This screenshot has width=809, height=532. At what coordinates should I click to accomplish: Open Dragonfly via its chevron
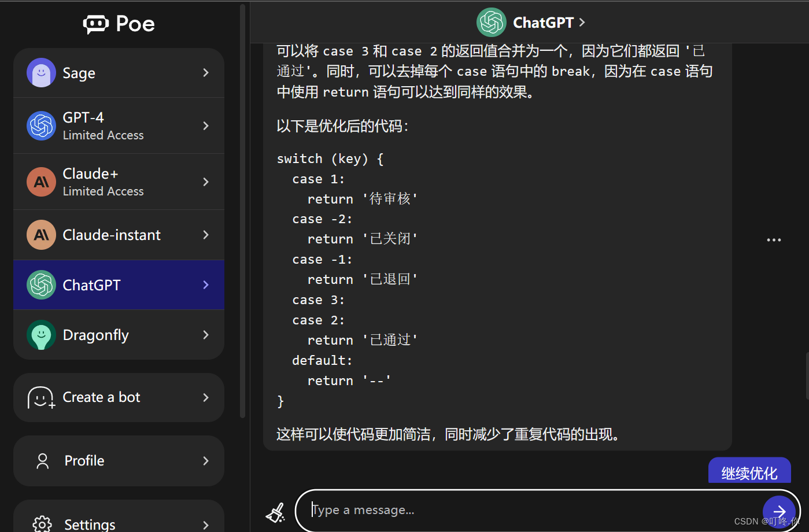click(x=206, y=335)
